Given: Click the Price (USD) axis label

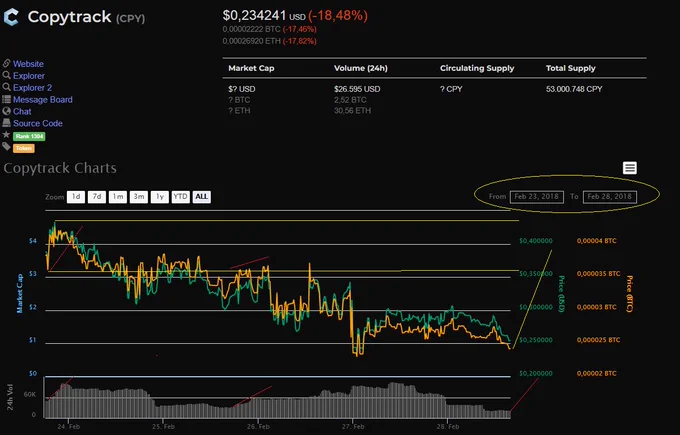Looking at the screenshot, I should pos(561,294).
